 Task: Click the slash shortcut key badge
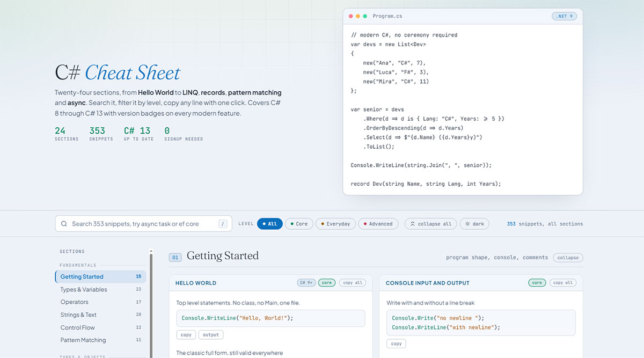(x=223, y=224)
